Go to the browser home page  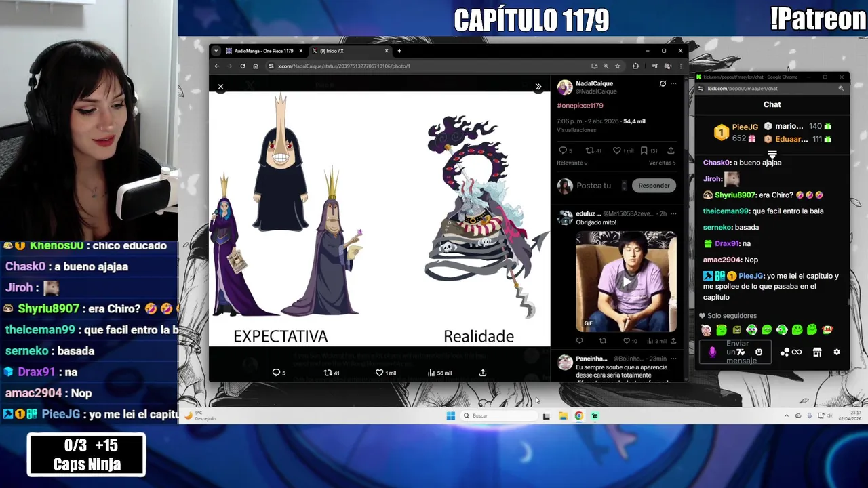tap(256, 66)
